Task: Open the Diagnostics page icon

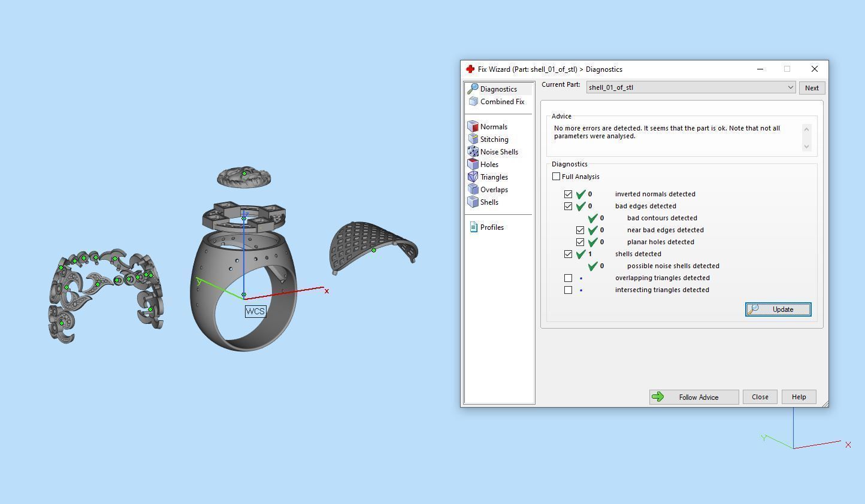Action: click(x=473, y=89)
